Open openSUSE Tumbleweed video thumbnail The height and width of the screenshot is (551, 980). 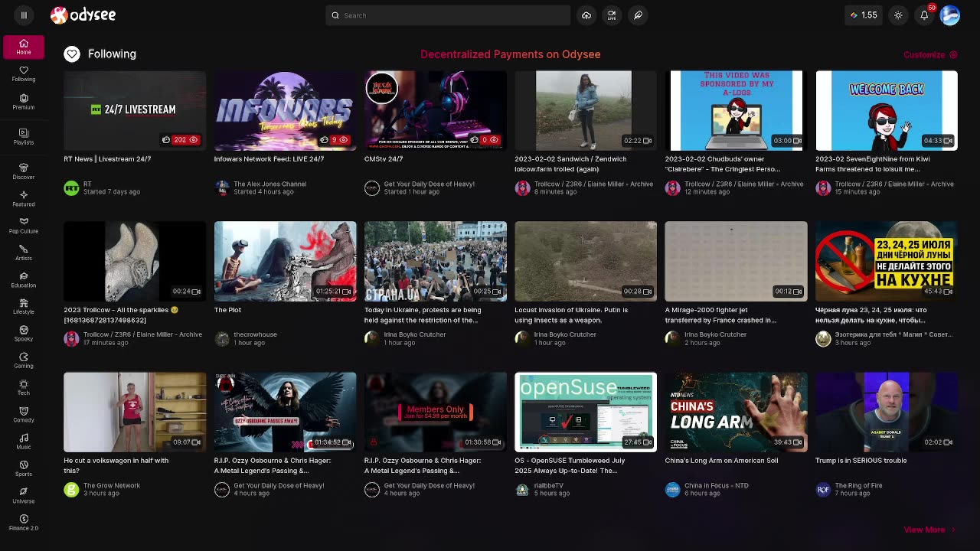tap(586, 412)
